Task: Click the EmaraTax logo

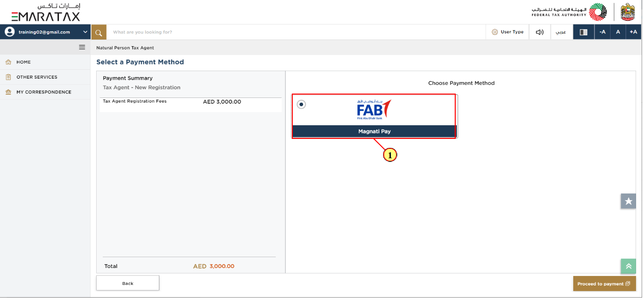Action: coord(46,12)
